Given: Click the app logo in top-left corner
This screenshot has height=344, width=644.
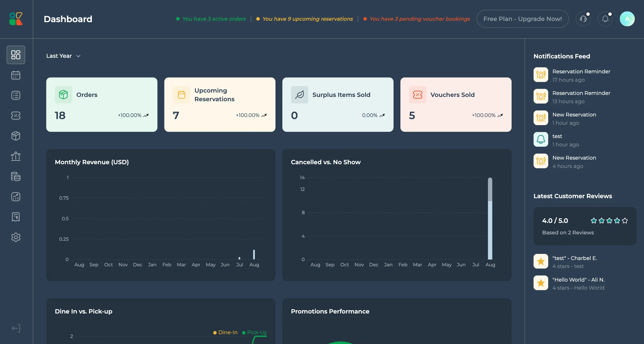Looking at the screenshot, I should point(16,19).
